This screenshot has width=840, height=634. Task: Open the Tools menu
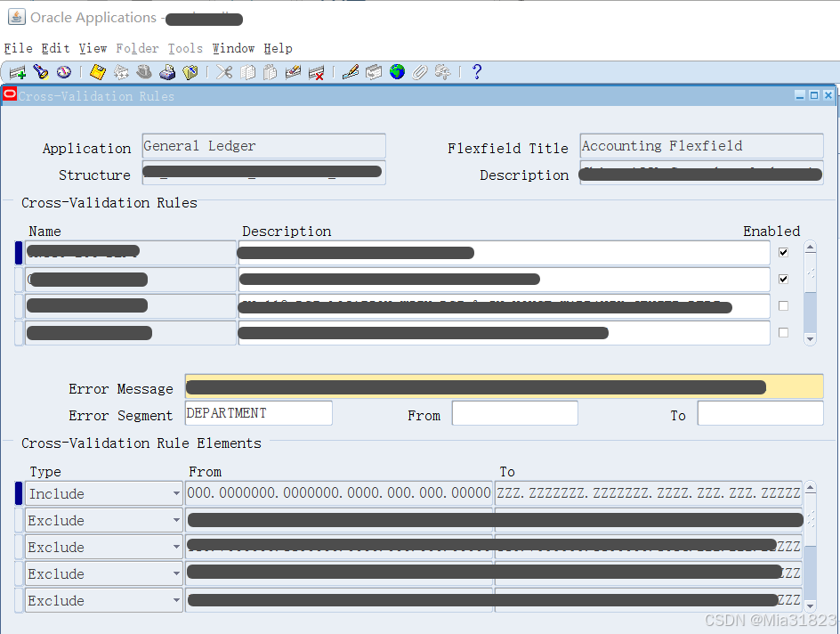click(x=185, y=48)
